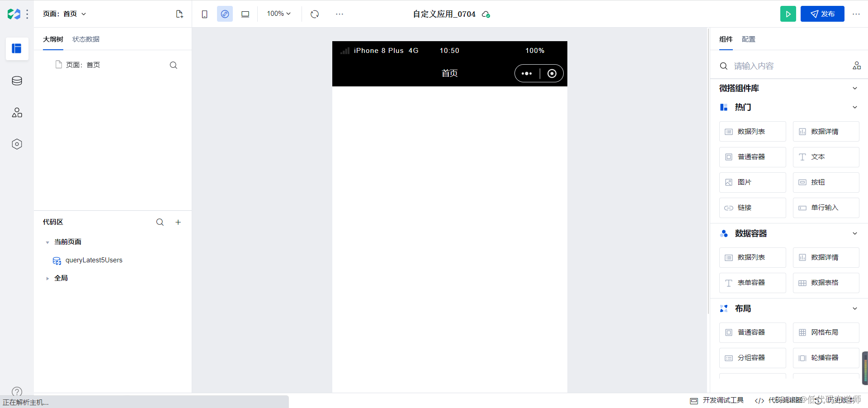Open the 100% zoom dropdown
Viewport: 868px width, 408px height.
278,14
